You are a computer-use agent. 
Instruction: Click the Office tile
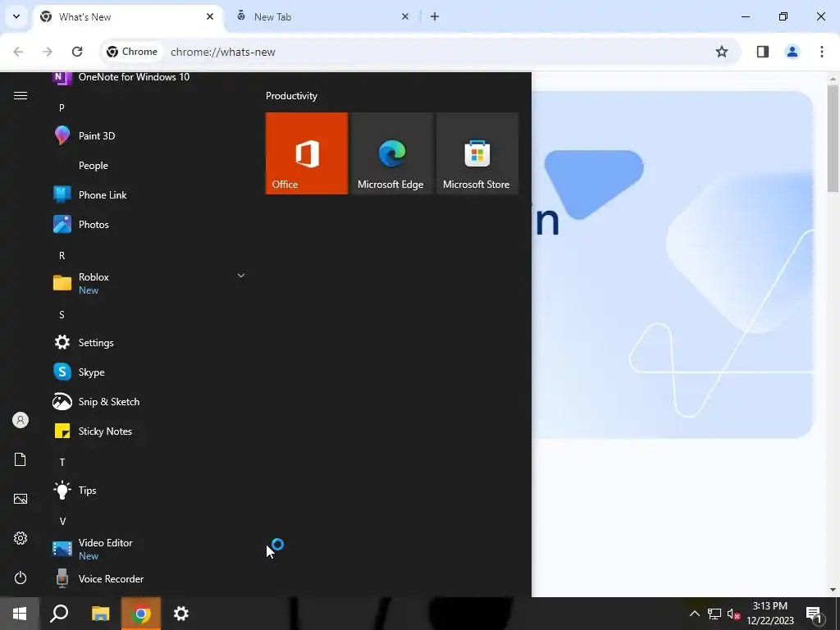tap(307, 153)
